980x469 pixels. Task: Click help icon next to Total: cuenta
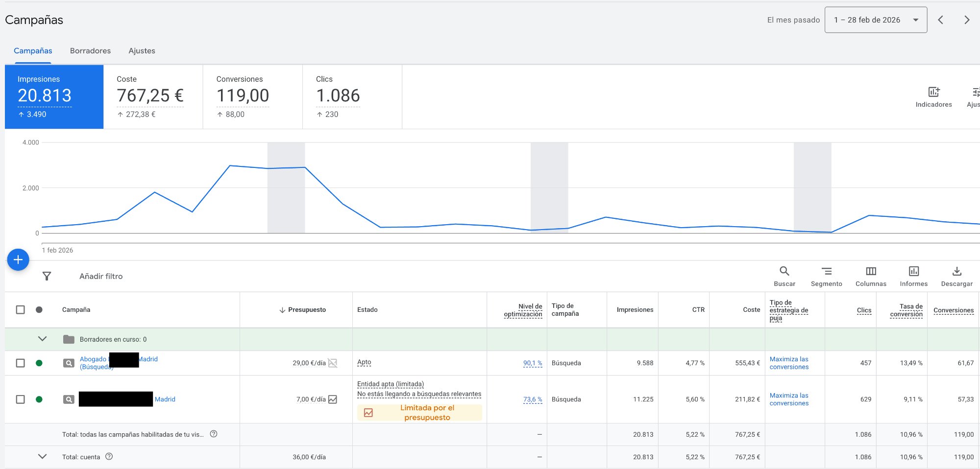tap(109, 456)
